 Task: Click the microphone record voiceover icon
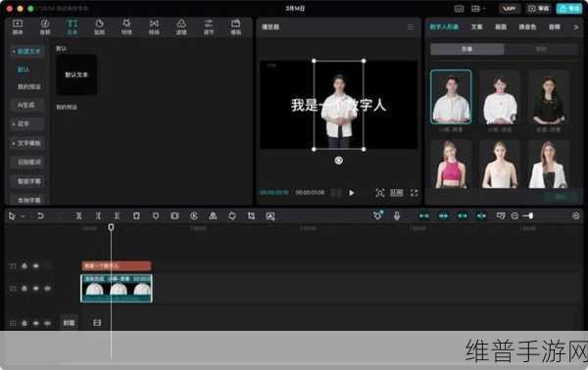(397, 215)
